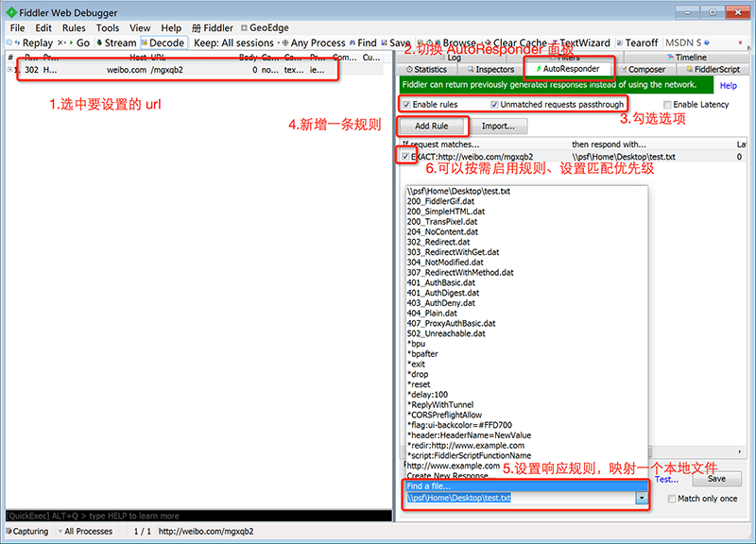756x544 pixels.
Task: Click the Tearoff toolbar icon
Action: coord(636,42)
